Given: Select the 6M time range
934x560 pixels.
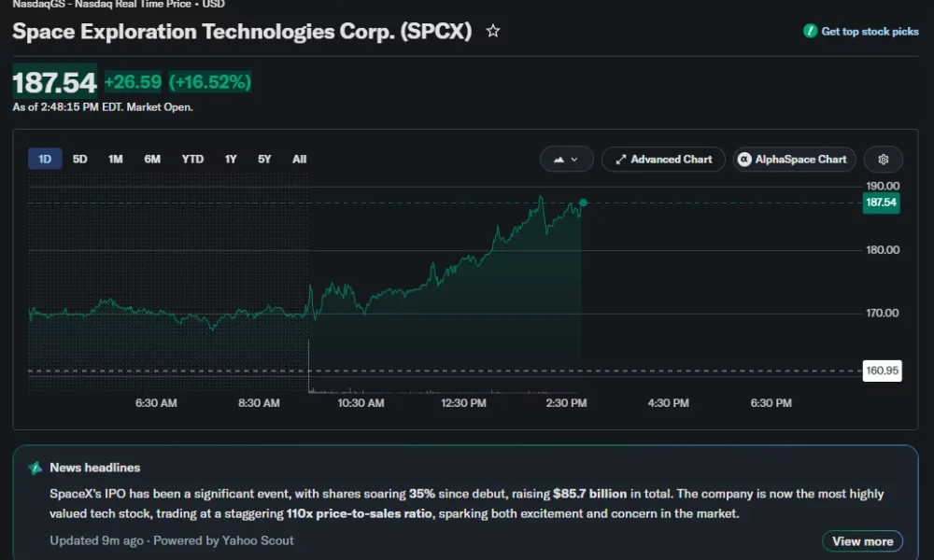Looking at the screenshot, I should coord(152,160).
